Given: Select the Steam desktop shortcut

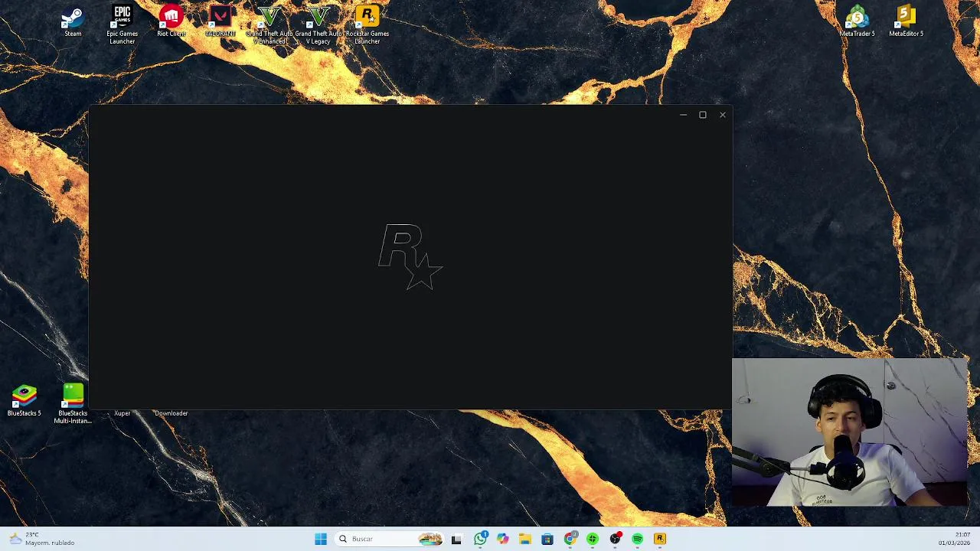Looking at the screenshot, I should 73,21.
